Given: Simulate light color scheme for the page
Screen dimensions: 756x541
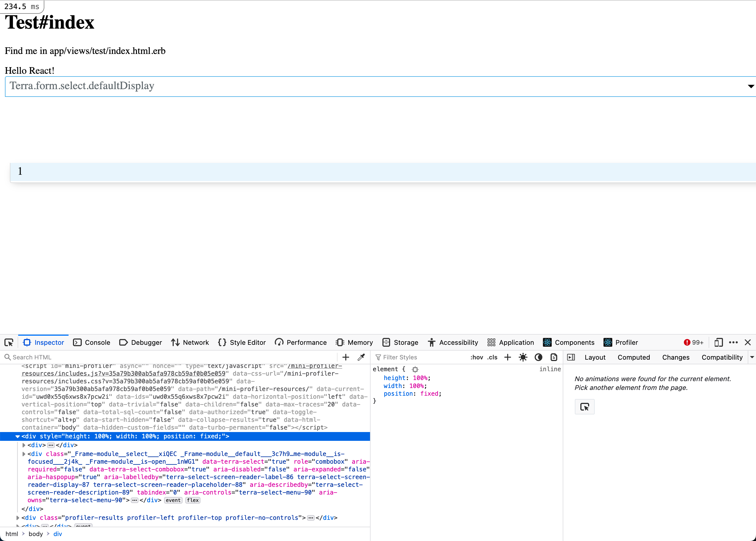Looking at the screenshot, I should [523, 357].
